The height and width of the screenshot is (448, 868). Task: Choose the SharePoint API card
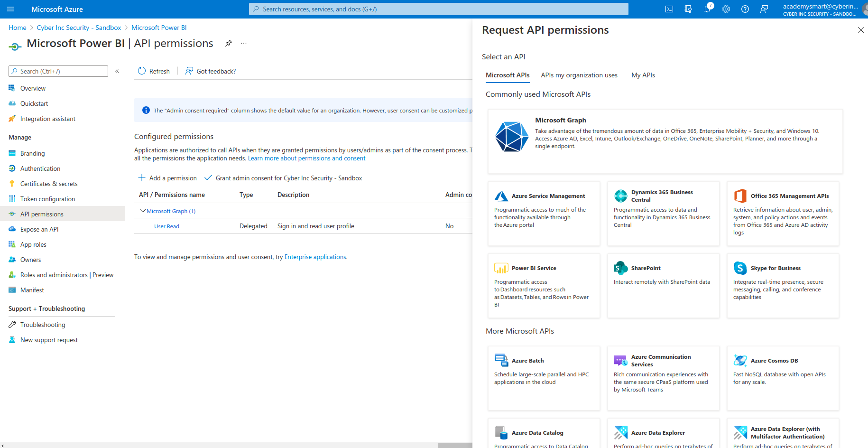663,286
